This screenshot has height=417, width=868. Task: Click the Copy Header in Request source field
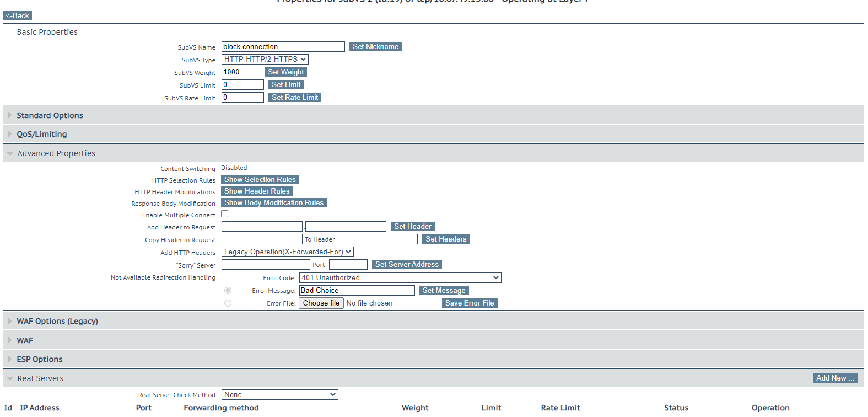click(262, 239)
